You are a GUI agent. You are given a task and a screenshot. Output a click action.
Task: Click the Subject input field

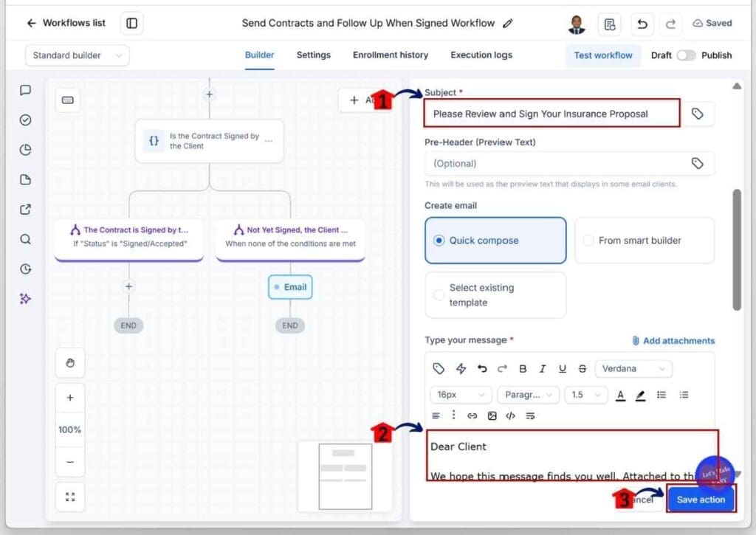[552, 114]
